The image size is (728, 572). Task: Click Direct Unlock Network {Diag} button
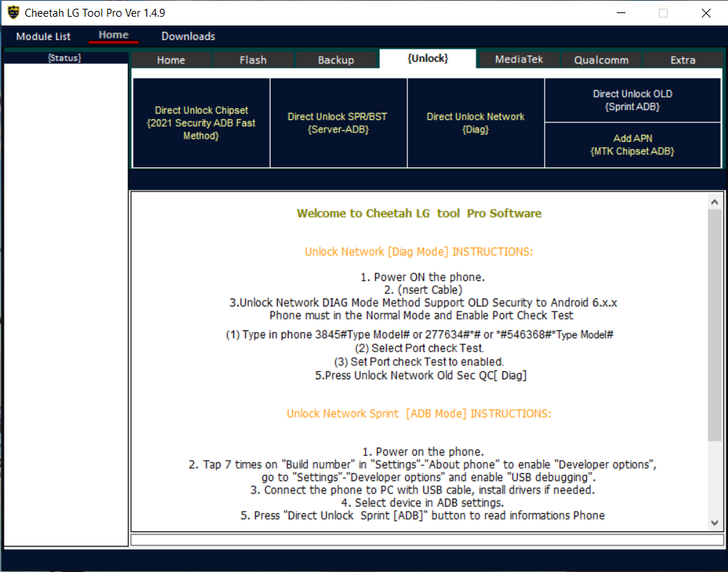475,122
